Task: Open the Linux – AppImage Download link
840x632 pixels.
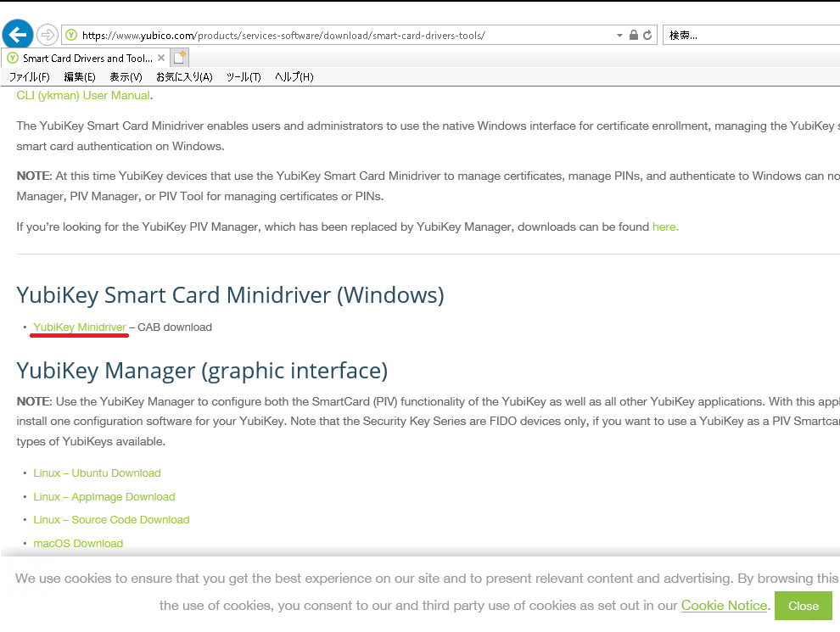Action: pos(104,497)
